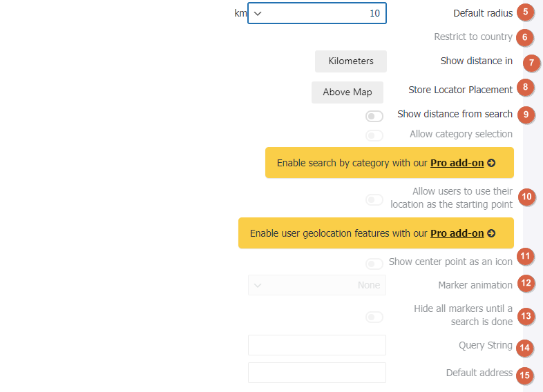
Task: Open the Marker animation dropdown
Action: click(317, 285)
